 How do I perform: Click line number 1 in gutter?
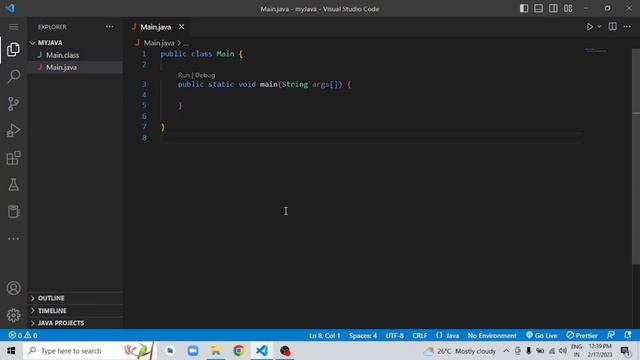coord(144,54)
